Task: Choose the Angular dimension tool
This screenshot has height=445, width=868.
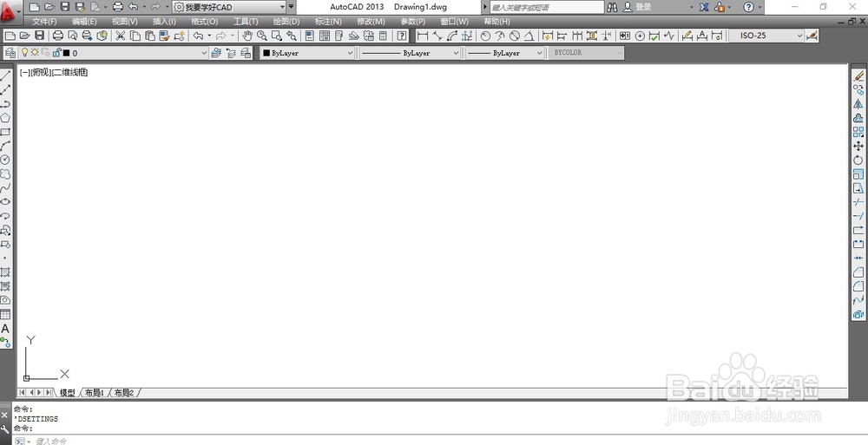Action: [x=529, y=36]
